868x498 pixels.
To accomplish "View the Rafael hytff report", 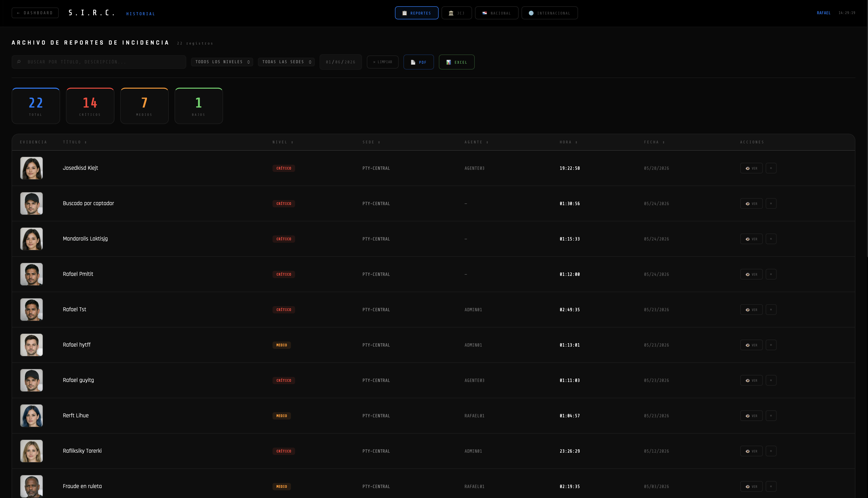I will pos(751,345).
